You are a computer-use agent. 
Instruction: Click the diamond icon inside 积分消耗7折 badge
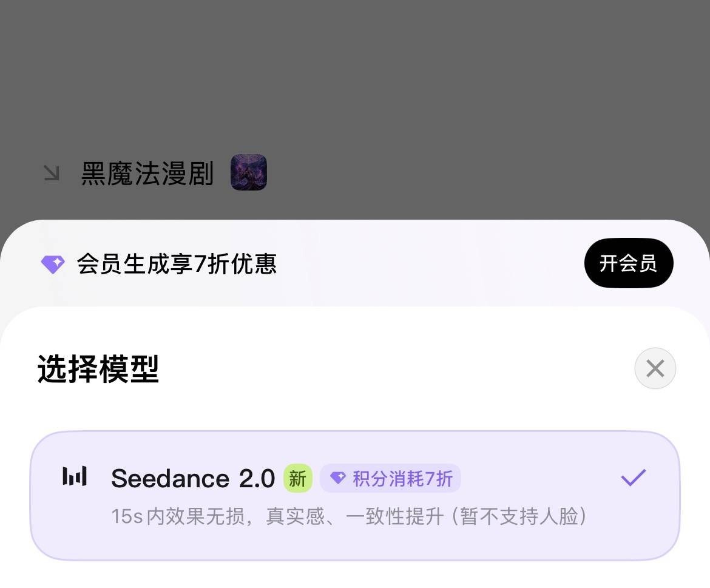click(338, 478)
